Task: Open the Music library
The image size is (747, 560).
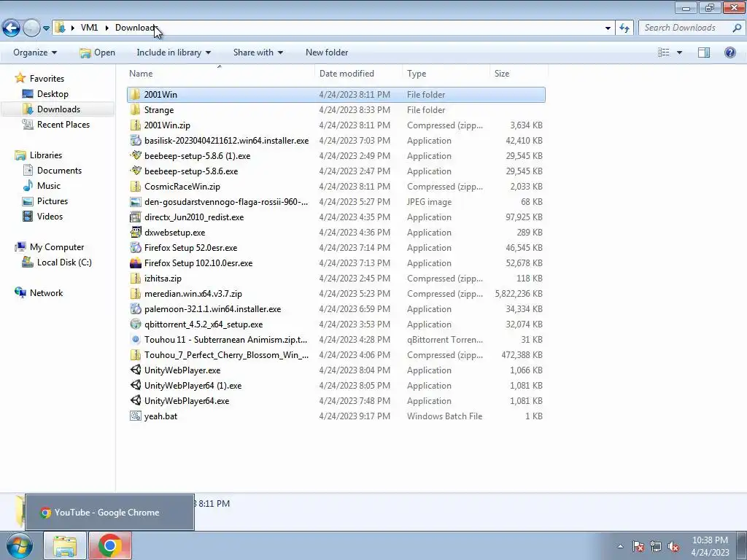Action: 49,186
